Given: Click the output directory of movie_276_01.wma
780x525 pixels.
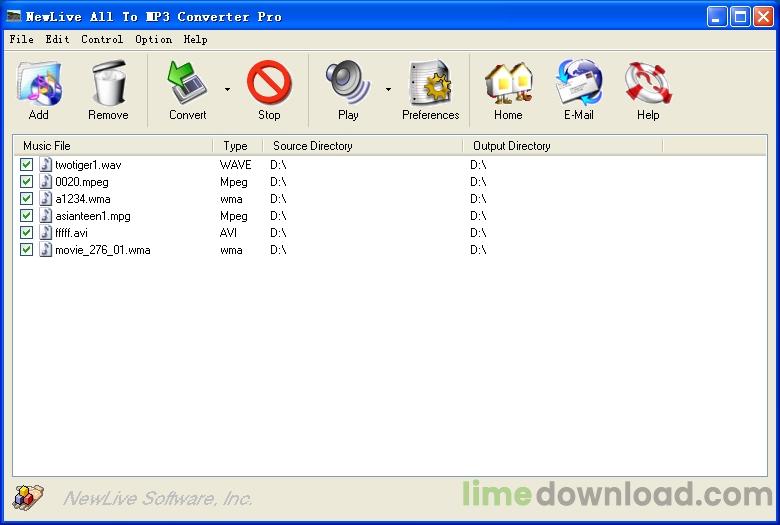Looking at the screenshot, I should pyautogui.click(x=478, y=250).
